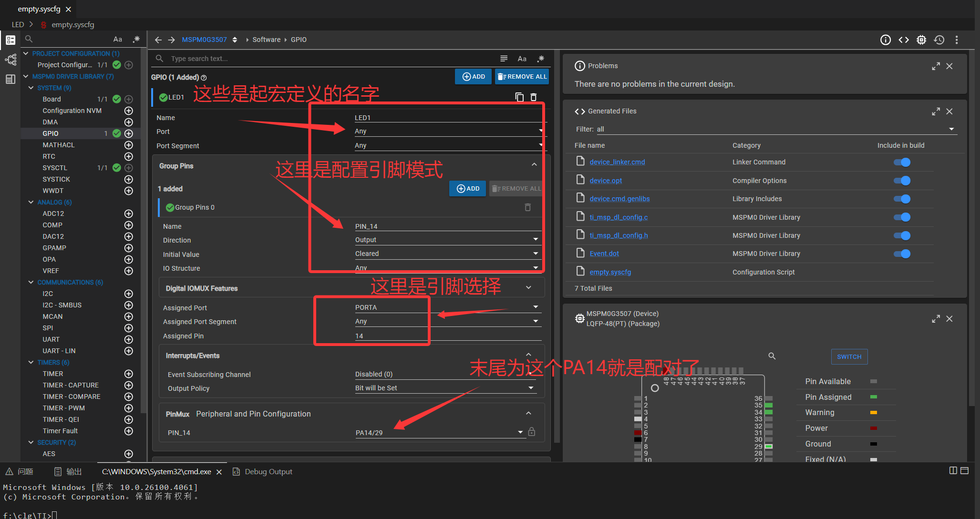The height and width of the screenshot is (519, 980).
Task: Open the empty.syscfg editor tab
Action: coord(39,9)
